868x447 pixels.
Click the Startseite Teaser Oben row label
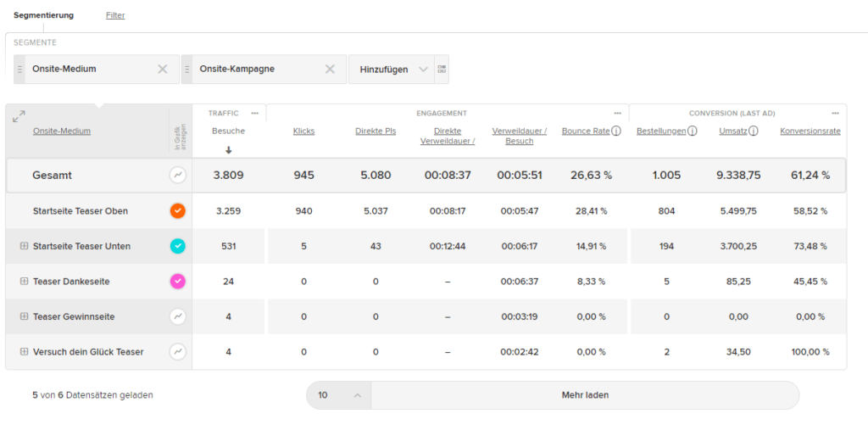(x=81, y=211)
